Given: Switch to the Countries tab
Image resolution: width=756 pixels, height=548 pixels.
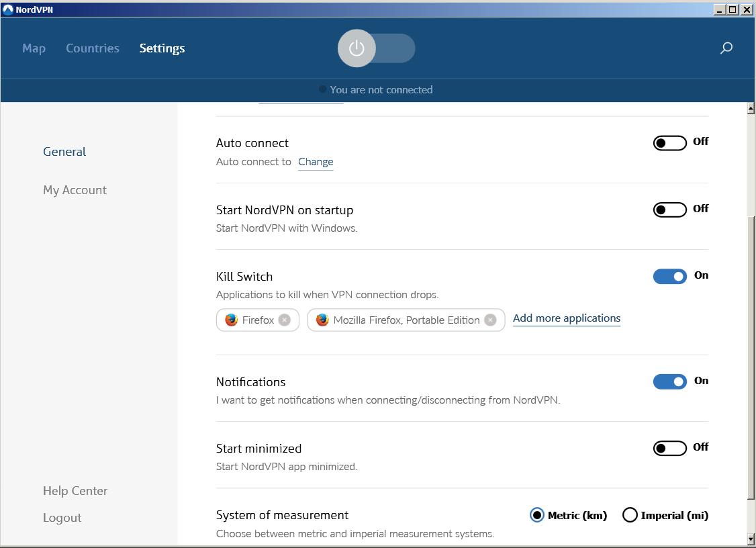Looking at the screenshot, I should [x=93, y=48].
